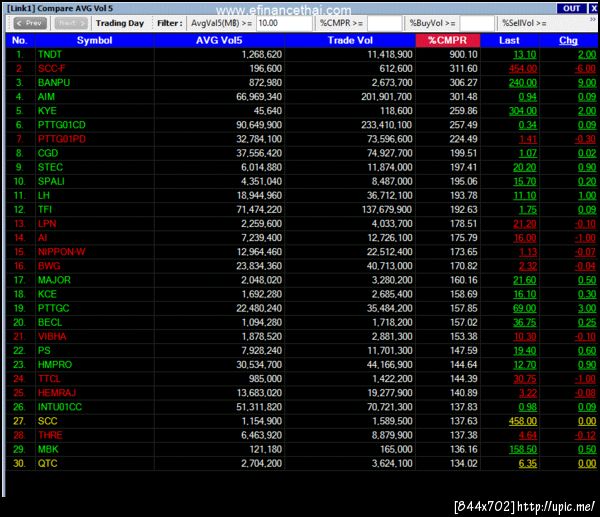600x517 pixels.
Task: Select symbol AIM
Action: 46,97
